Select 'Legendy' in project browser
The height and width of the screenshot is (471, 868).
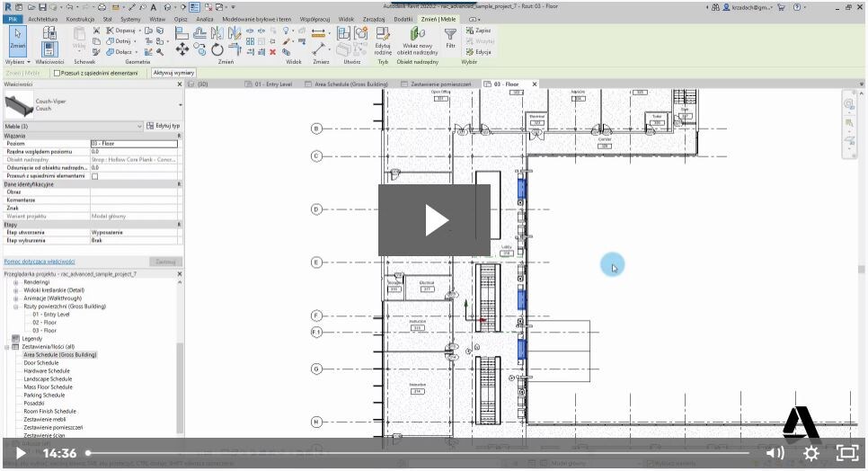(x=31, y=339)
